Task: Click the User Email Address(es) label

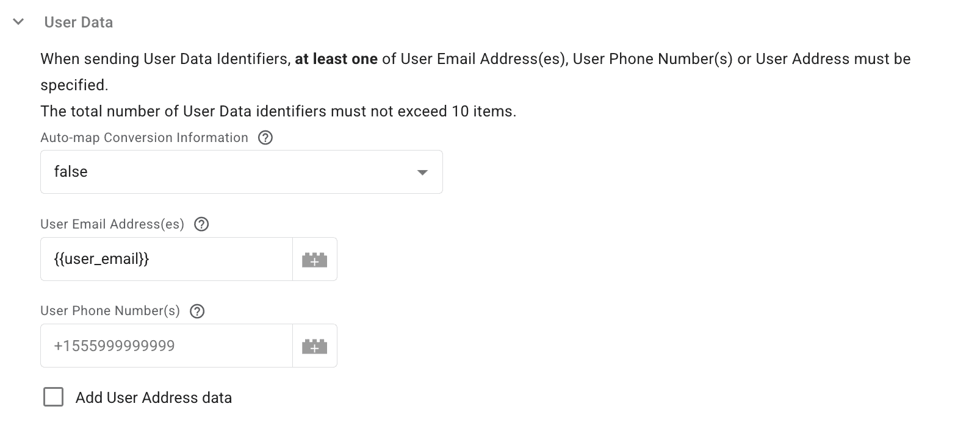Action: [x=112, y=224]
